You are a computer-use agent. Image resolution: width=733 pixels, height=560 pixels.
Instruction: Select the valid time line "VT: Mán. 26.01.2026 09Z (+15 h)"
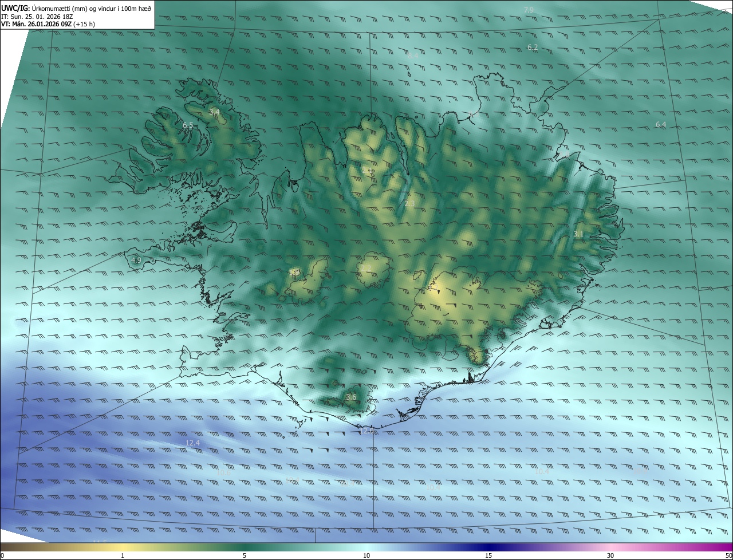pyautogui.click(x=48, y=24)
